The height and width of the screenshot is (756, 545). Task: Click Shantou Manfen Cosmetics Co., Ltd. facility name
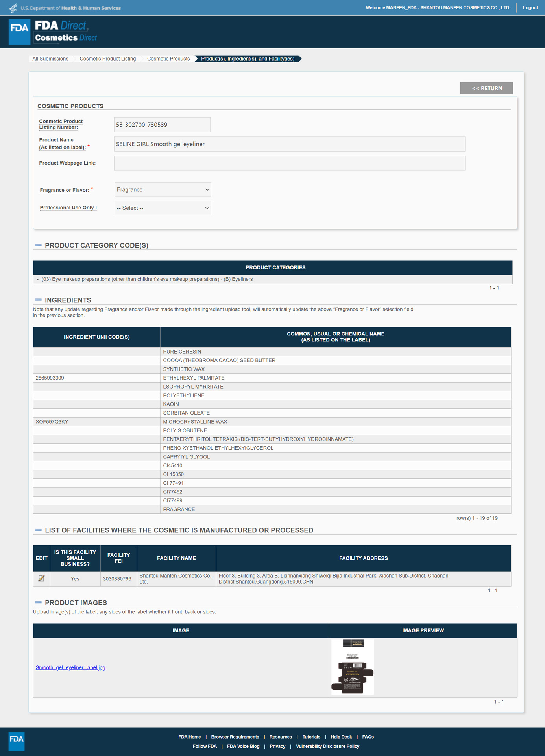point(176,579)
